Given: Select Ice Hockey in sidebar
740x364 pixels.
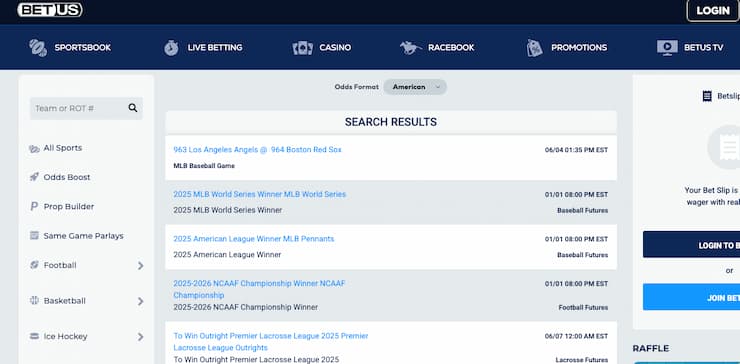Looking at the screenshot, I should coord(66,336).
